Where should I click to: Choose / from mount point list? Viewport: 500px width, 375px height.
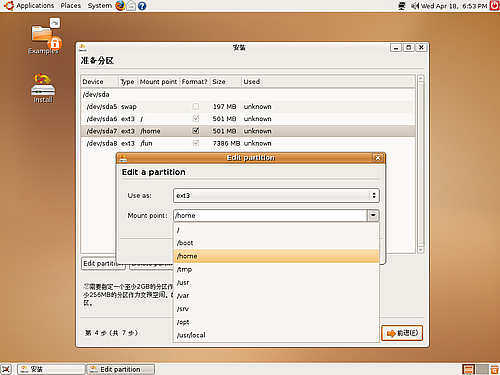[277, 230]
